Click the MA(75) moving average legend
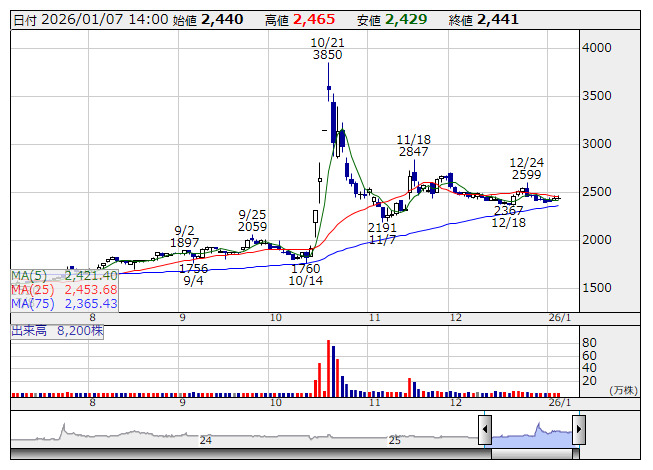653x470 pixels. click(x=65, y=303)
